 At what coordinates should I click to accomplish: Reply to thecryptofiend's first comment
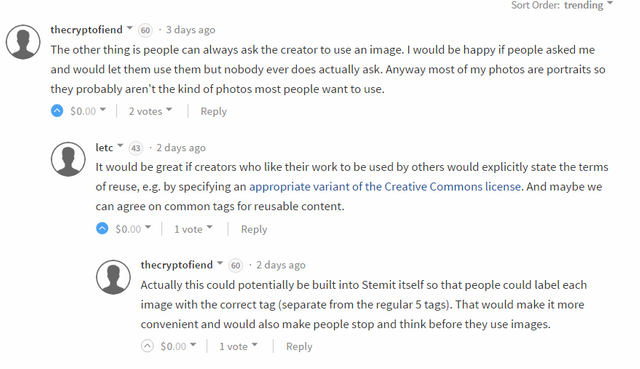(x=213, y=111)
